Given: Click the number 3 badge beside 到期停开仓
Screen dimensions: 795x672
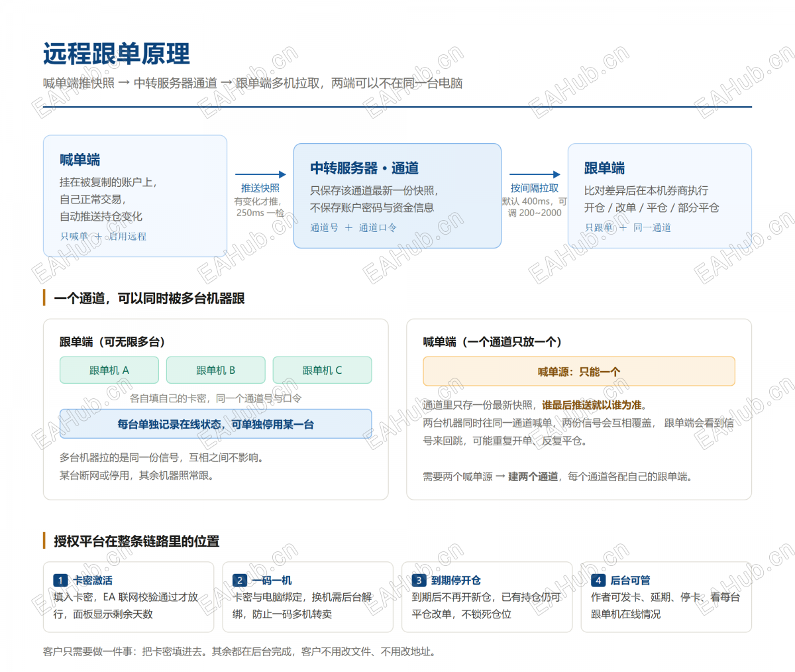Looking at the screenshot, I should 419,581.
